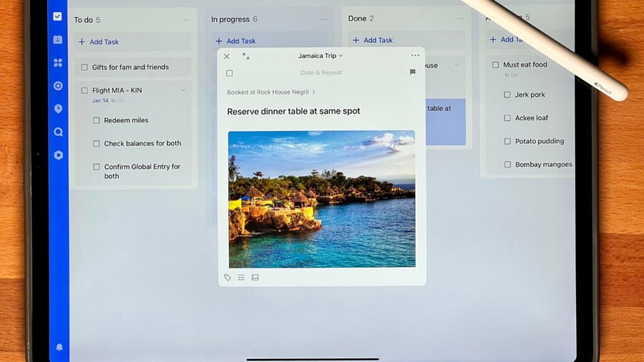Open the attached Negril coastline photo
This screenshot has width=644, height=362.
pos(321,199)
